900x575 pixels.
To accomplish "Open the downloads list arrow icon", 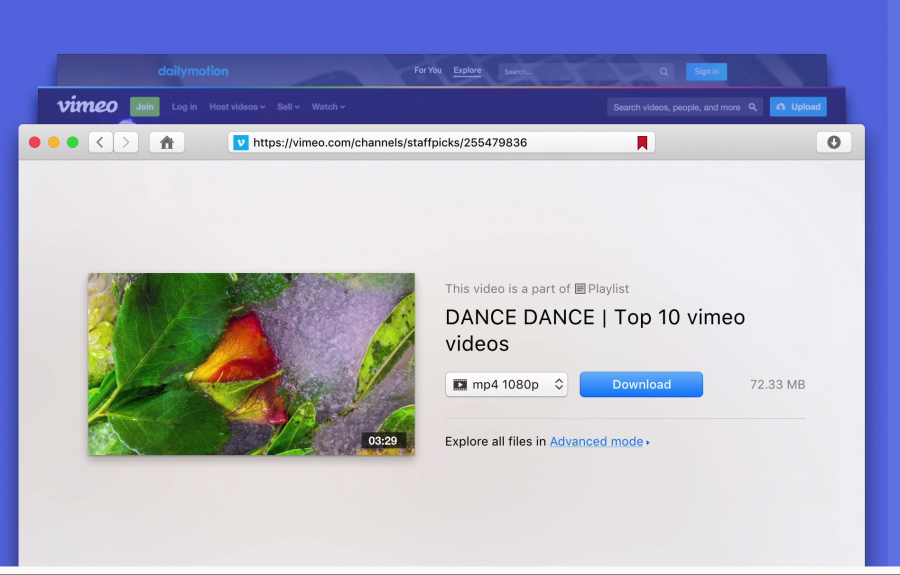I will click(834, 142).
